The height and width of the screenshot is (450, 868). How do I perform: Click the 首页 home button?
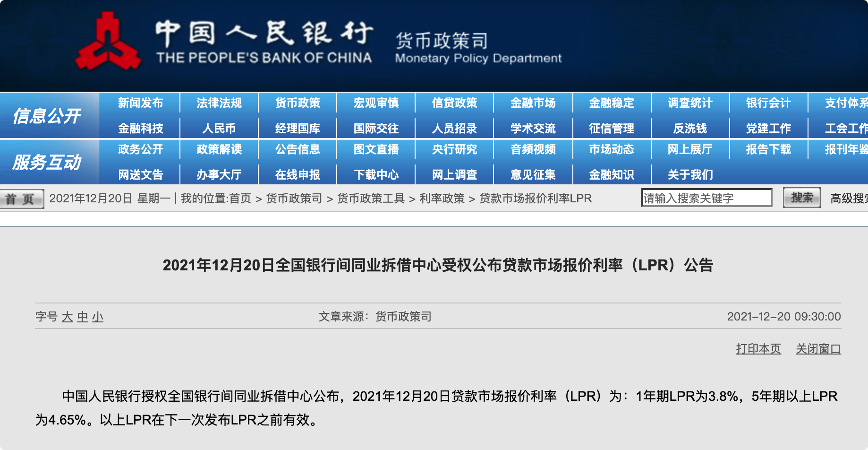(21, 199)
